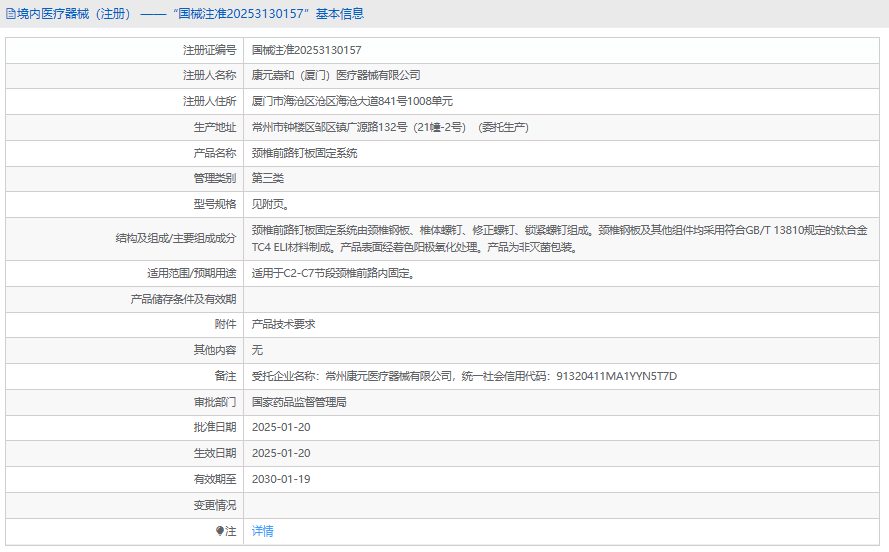Click approval department 国家药品监督管理局
The width and height of the screenshot is (889, 552).
299,402
